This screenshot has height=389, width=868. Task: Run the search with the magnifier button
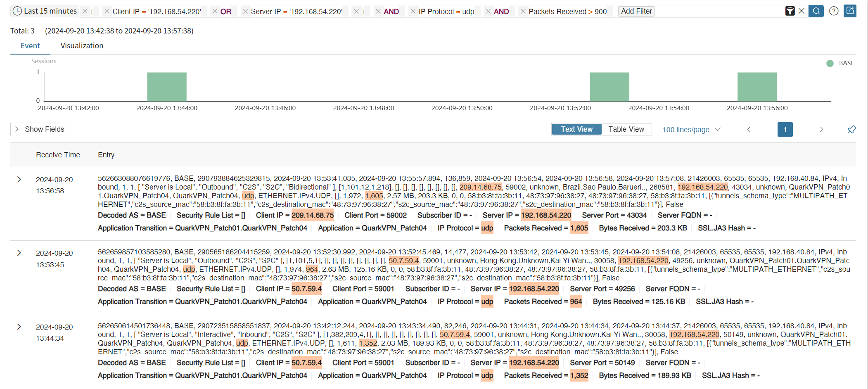pyautogui.click(x=816, y=11)
